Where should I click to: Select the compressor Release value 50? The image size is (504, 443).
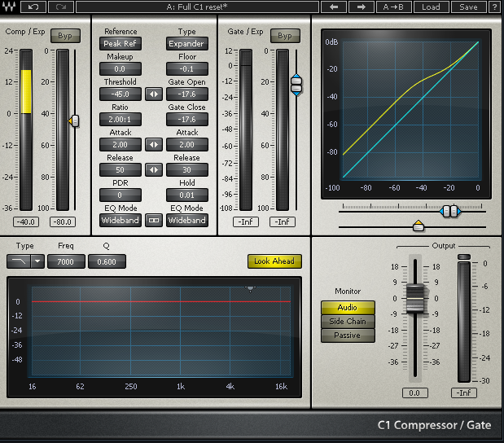121,169
